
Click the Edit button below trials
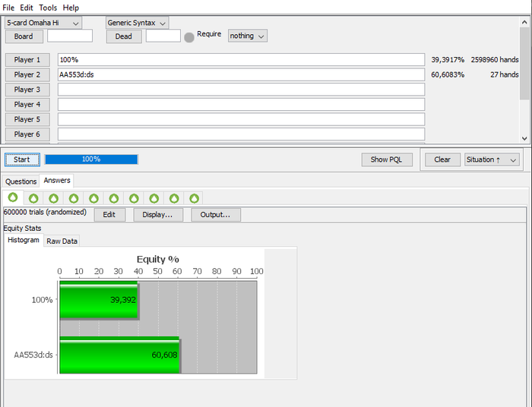click(x=109, y=215)
